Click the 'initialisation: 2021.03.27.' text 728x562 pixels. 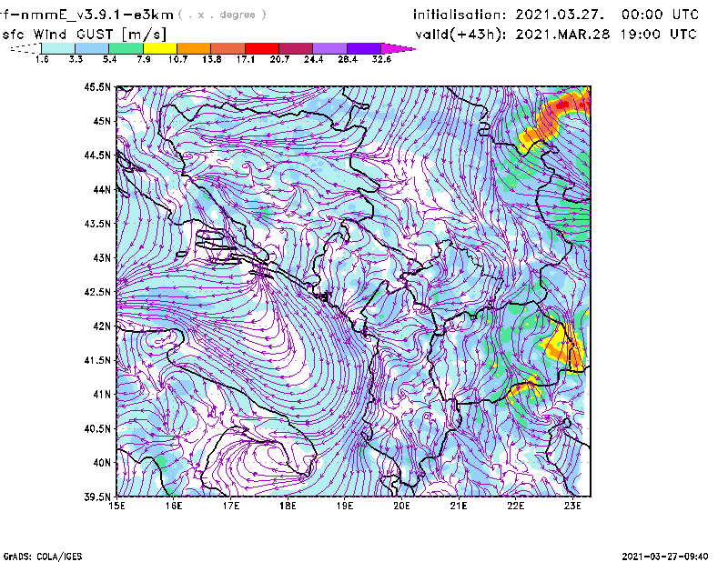click(x=509, y=15)
